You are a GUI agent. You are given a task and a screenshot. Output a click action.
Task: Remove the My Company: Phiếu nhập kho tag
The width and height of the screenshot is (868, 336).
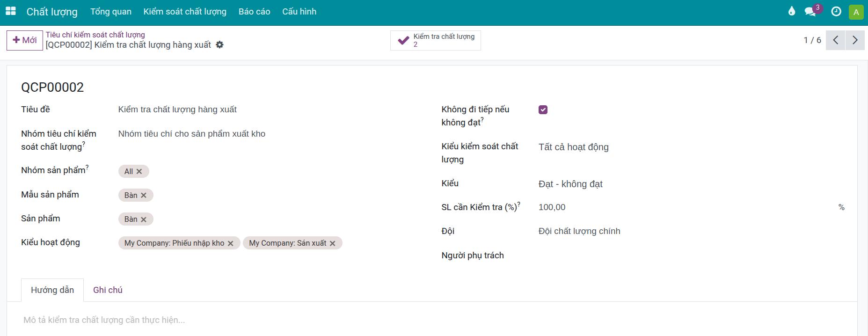[x=230, y=243]
